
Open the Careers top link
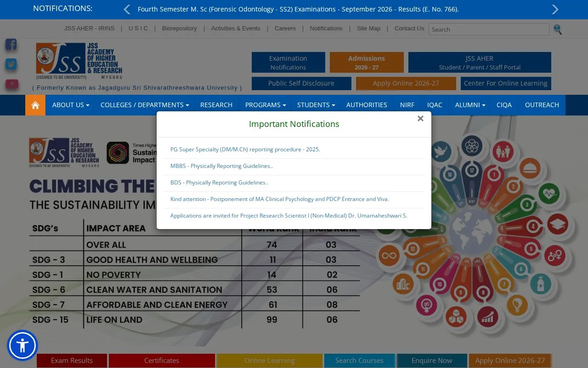(285, 29)
